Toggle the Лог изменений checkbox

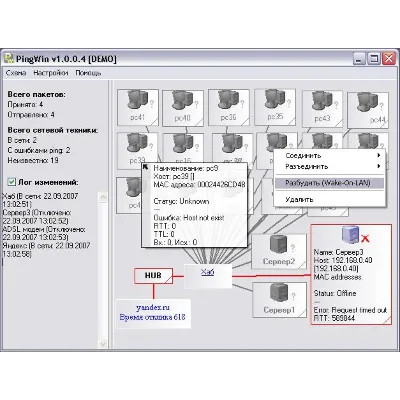tap(12, 182)
